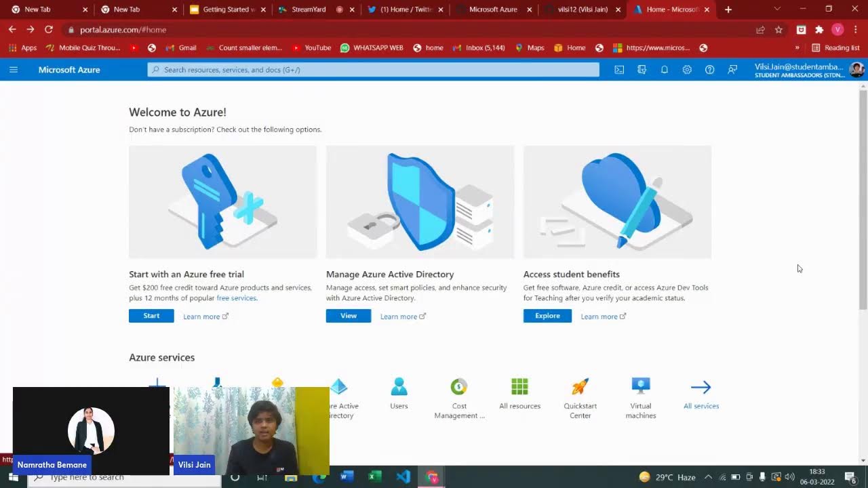Switch to the Home / Twitter tab
The width and height of the screenshot is (868, 488).
(x=406, y=9)
